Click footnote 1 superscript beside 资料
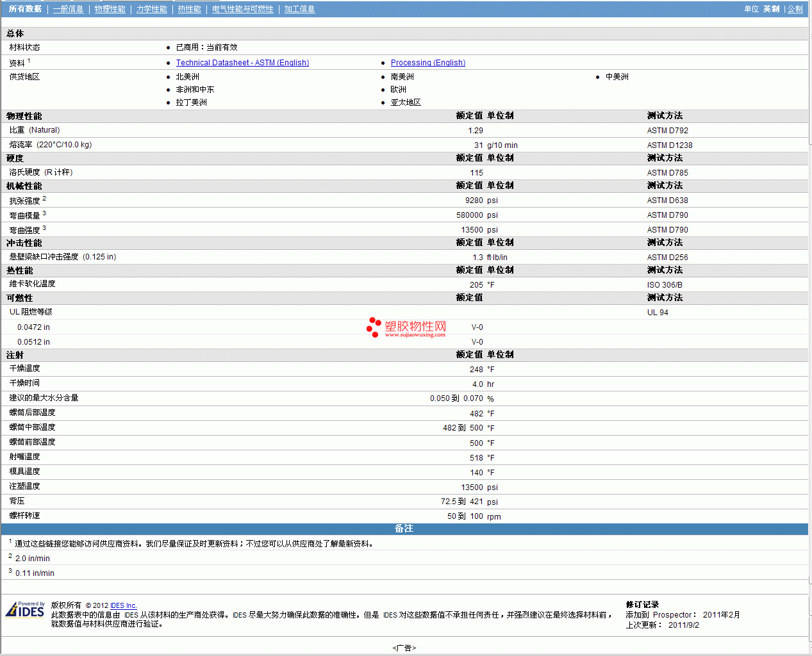 [x=29, y=61]
